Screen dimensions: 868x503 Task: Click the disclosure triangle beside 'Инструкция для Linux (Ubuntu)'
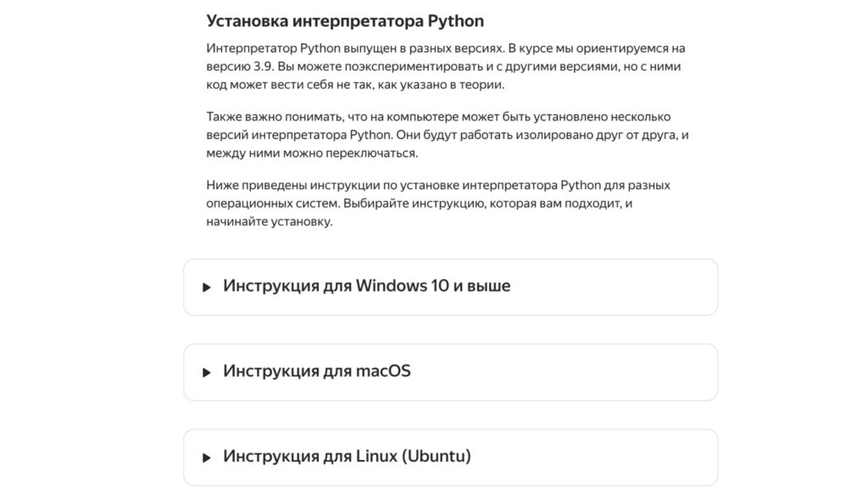click(x=206, y=457)
